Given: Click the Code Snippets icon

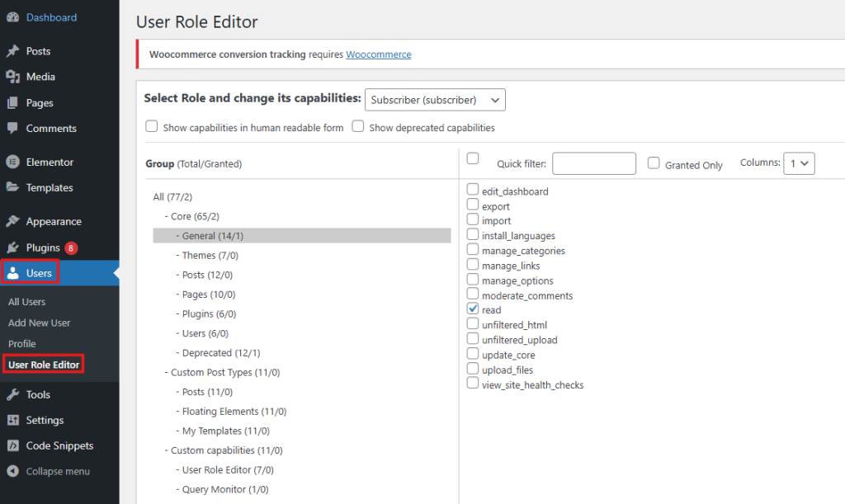Looking at the screenshot, I should (x=12, y=446).
